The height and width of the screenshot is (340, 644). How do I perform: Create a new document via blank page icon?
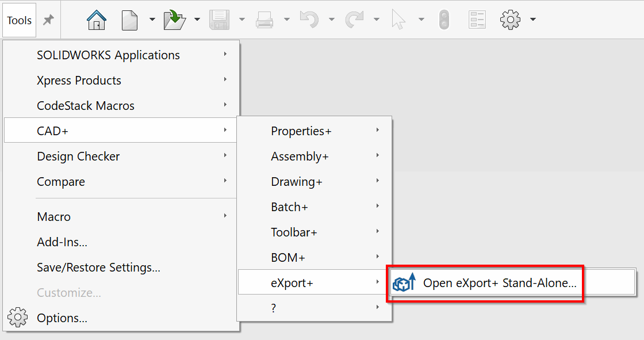(130, 20)
